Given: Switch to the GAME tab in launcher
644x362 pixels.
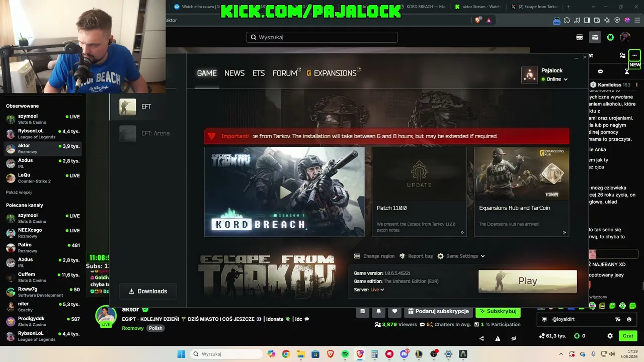Looking at the screenshot, I should click(207, 73).
